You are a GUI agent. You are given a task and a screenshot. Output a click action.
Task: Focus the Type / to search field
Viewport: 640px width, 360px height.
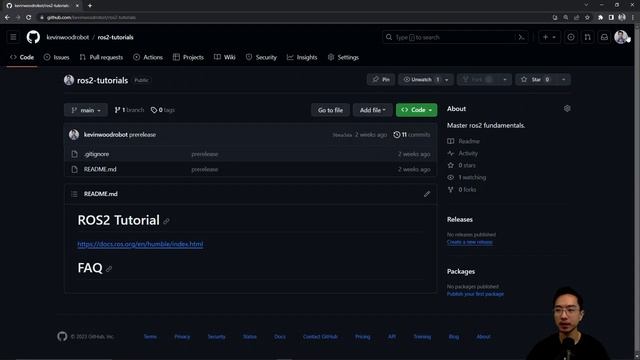(455, 37)
